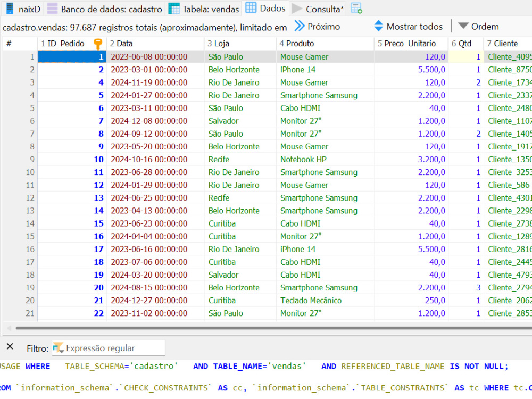Screen dimensions: 532x399
Task: Click the Mostrar todos button
Action: point(409,27)
